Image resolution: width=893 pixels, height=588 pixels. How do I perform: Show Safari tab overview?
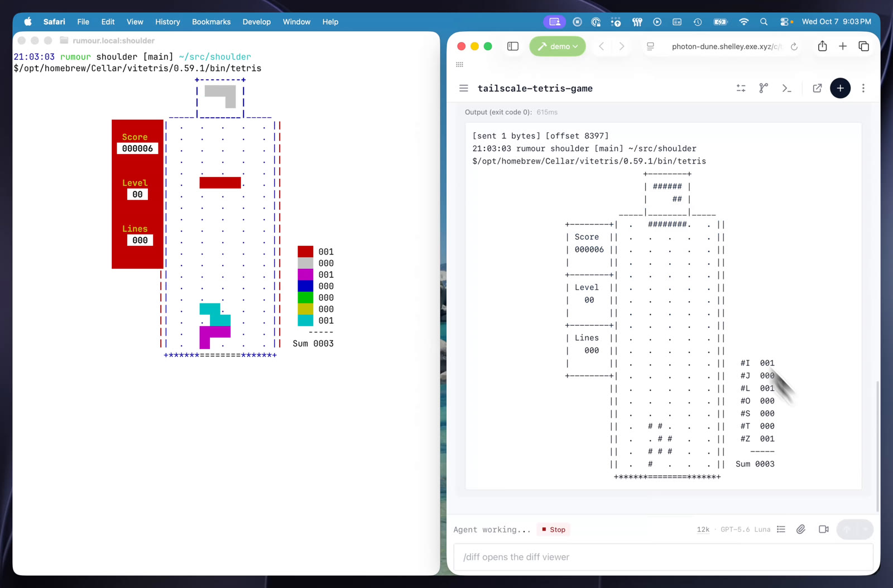tap(864, 46)
